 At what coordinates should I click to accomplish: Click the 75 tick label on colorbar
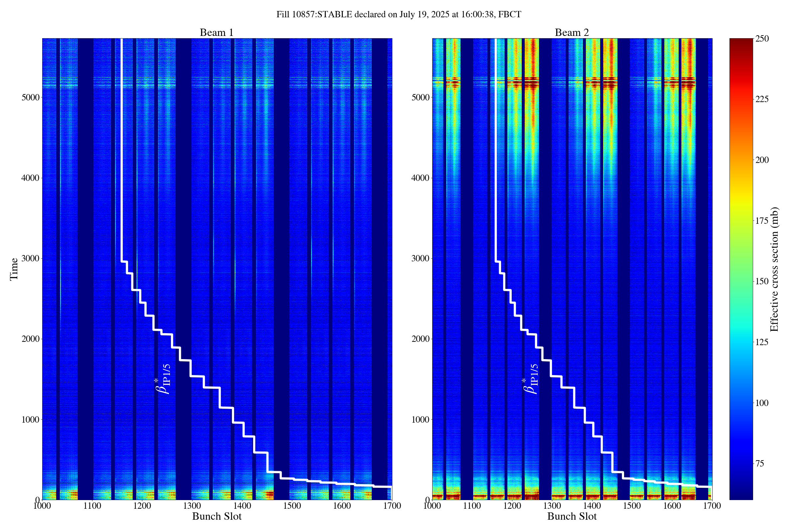(759, 464)
